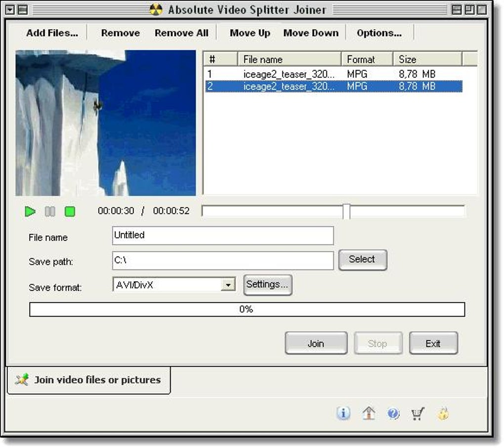Viewport: 504px width, 448px height.
Task: Play the video preview
Action: (30, 212)
